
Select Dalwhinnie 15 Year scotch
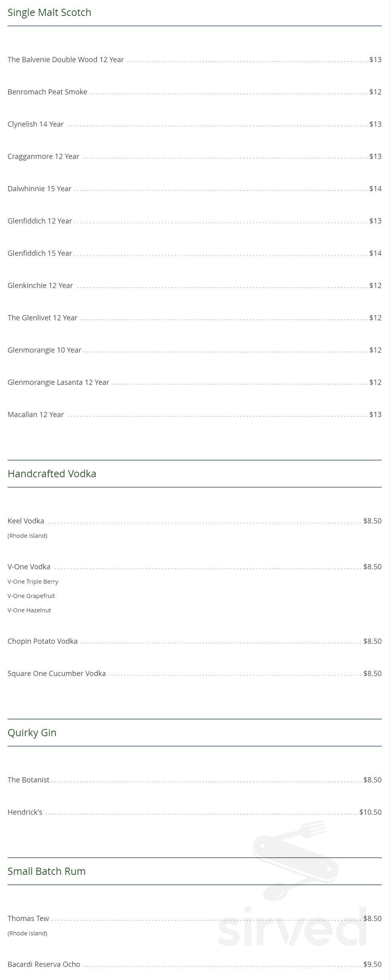[x=39, y=189]
